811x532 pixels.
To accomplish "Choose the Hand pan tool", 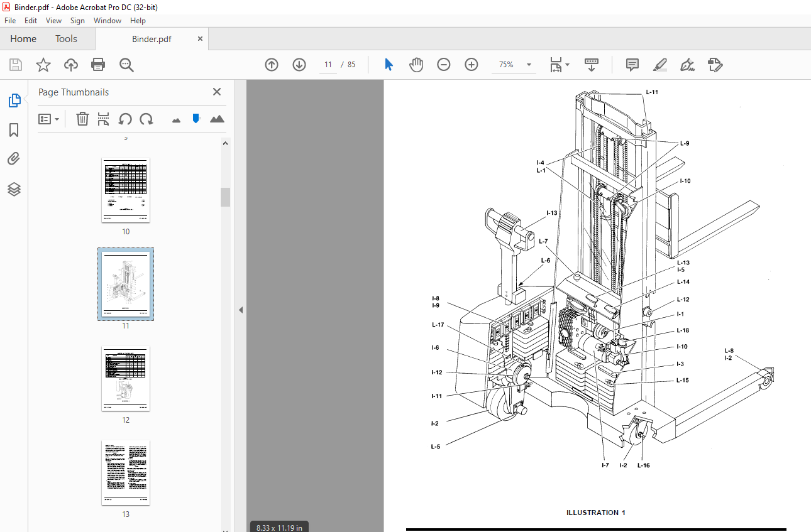I will (x=416, y=65).
